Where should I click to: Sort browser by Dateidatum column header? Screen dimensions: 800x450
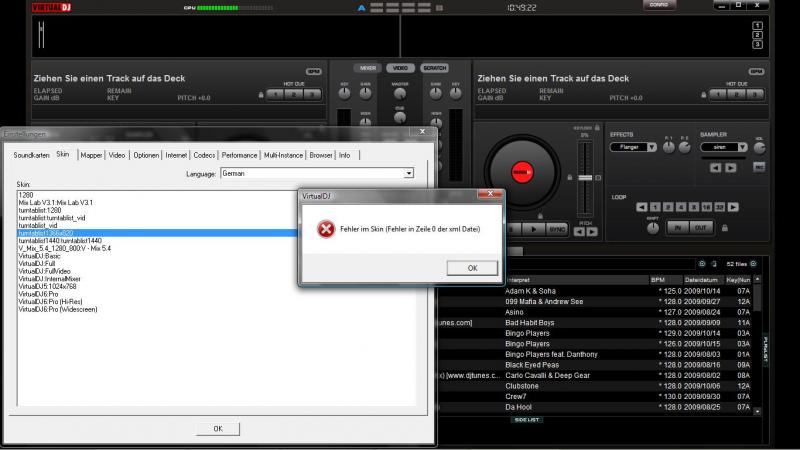[704, 280]
